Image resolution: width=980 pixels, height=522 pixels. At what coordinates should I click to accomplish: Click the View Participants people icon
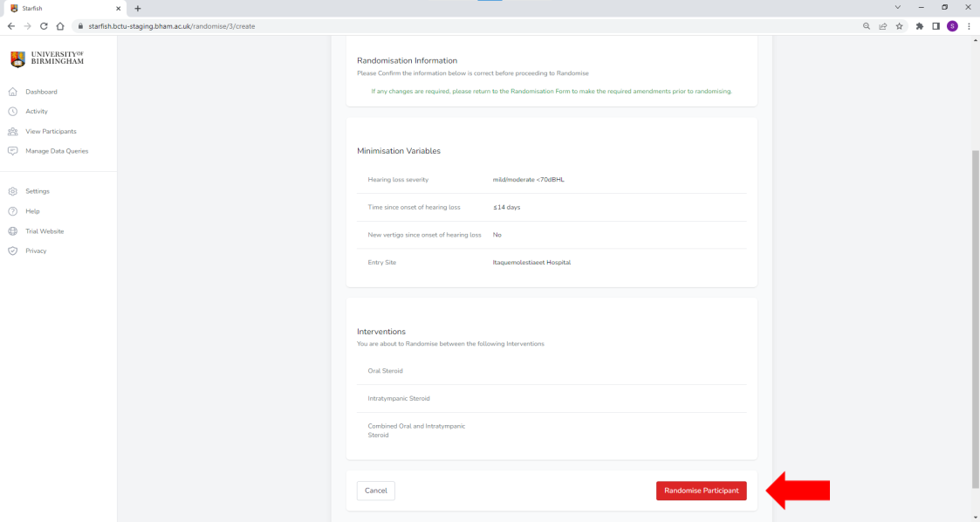tap(12, 132)
